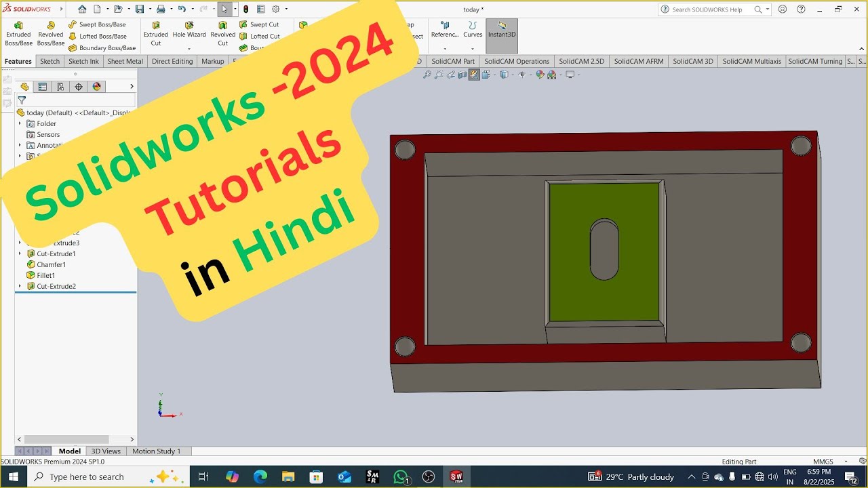Start the Revolved Cut tool
Image resolution: width=868 pixels, height=488 pixels.
coord(222,34)
